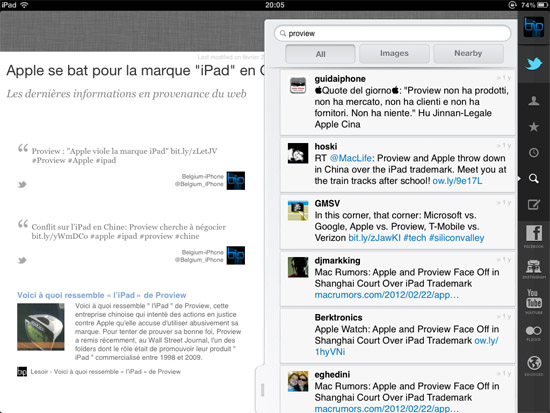The width and height of the screenshot is (550, 413).
Task: Tap the rotation lock icon in status bar
Action: point(512,5)
